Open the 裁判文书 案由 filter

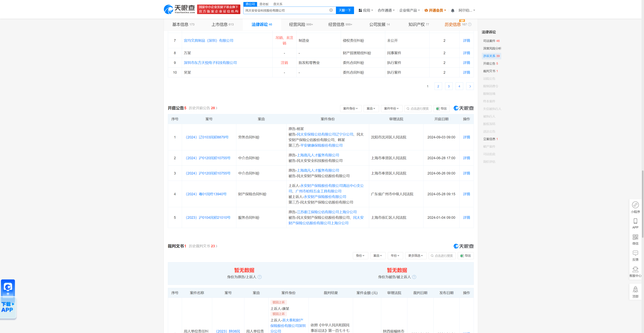click(378, 256)
